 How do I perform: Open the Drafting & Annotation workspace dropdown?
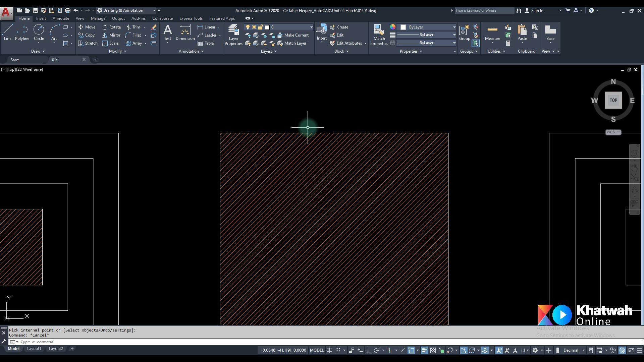click(x=126, y=10)
